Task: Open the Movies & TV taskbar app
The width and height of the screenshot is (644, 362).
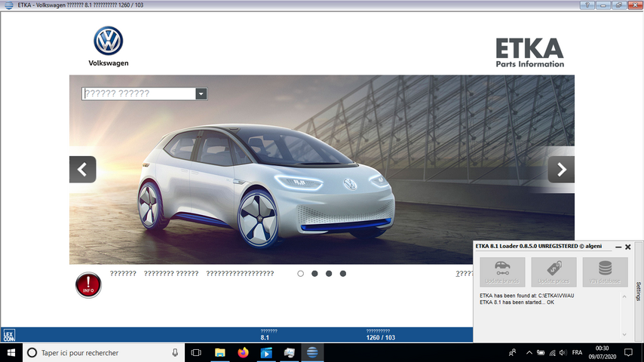Action: click(x=266, y=352)
